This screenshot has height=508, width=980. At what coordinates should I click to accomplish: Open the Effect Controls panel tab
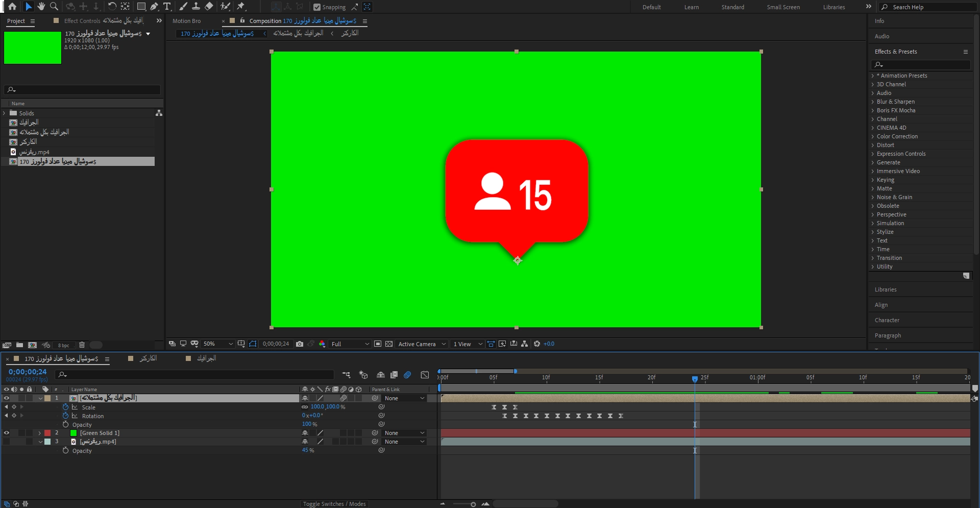click(104, 21)
